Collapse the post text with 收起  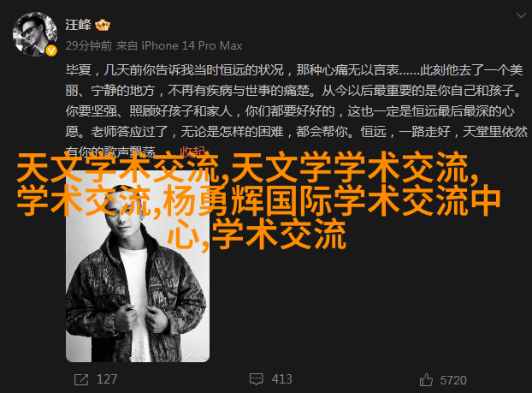coord(192,152)
